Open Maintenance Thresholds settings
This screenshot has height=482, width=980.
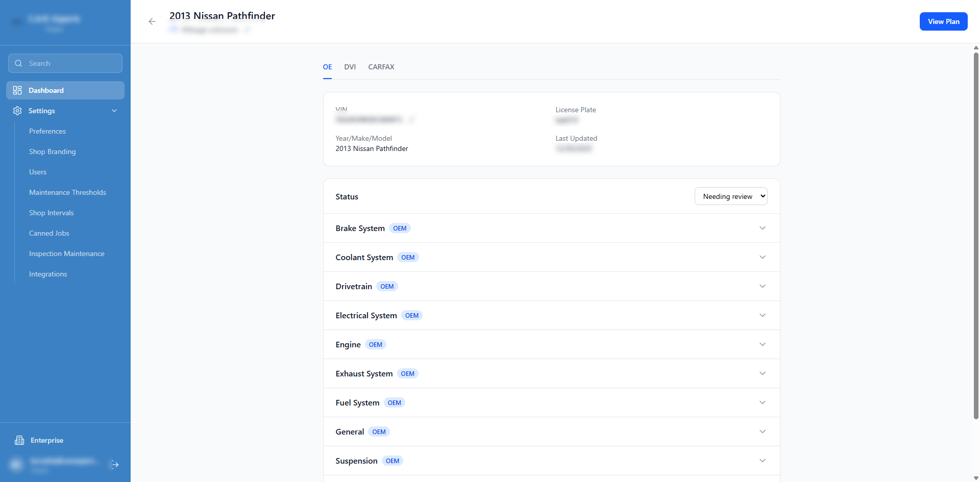point(67,192)
